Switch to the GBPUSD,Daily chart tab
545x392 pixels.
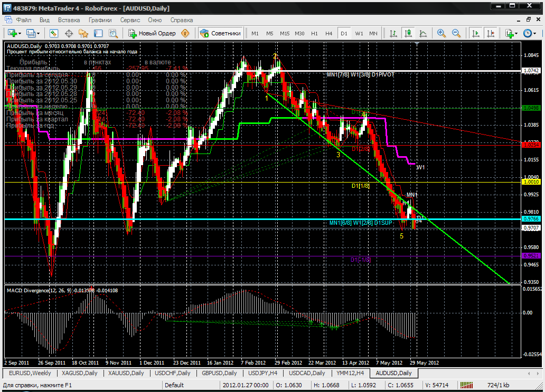click(x=219, y=373)
